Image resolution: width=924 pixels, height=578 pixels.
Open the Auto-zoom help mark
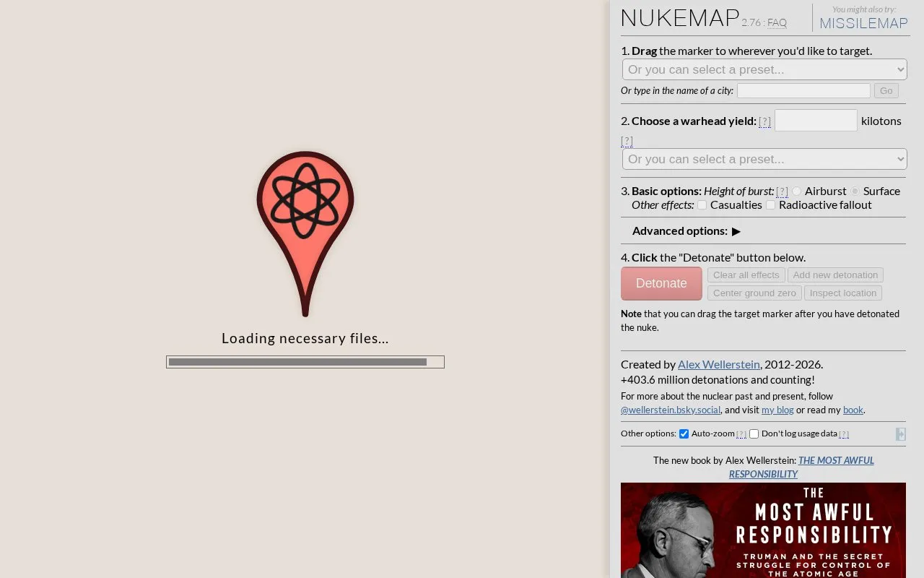(x=741, y=434)
